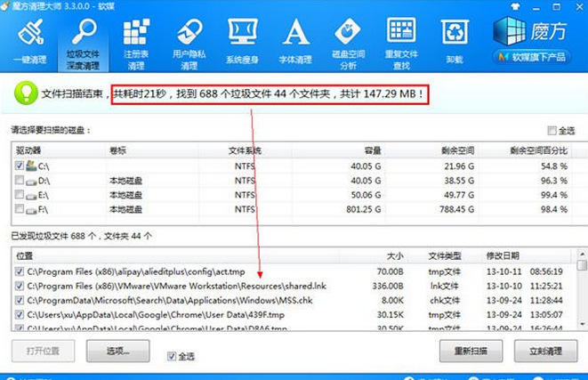Uncheck 439F.tmp file checkbox
Image resolution: width=588 pixels, height=380 pixels.
coord(19,315)
